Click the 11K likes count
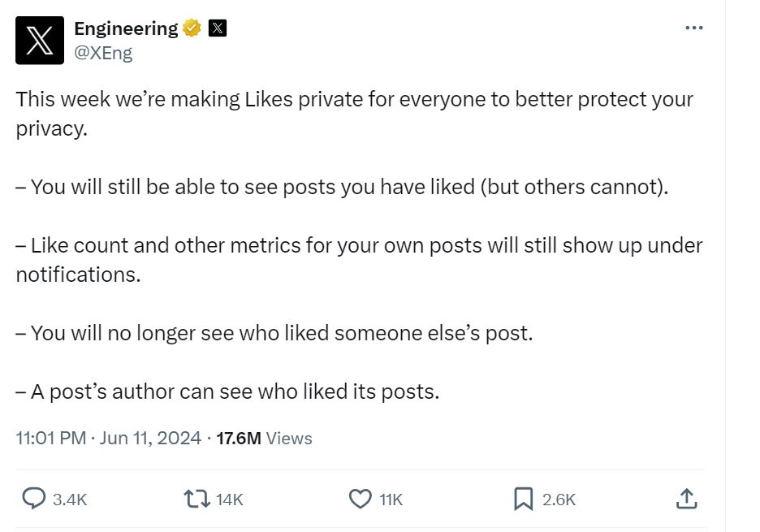Screen dimensions: 760x532 coord(391,500)
